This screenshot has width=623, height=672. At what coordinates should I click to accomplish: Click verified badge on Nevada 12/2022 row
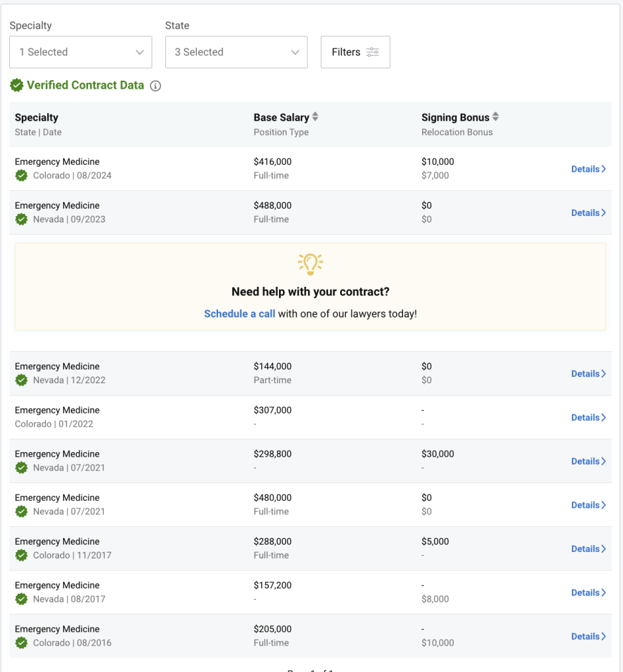(x=22, y=380)
